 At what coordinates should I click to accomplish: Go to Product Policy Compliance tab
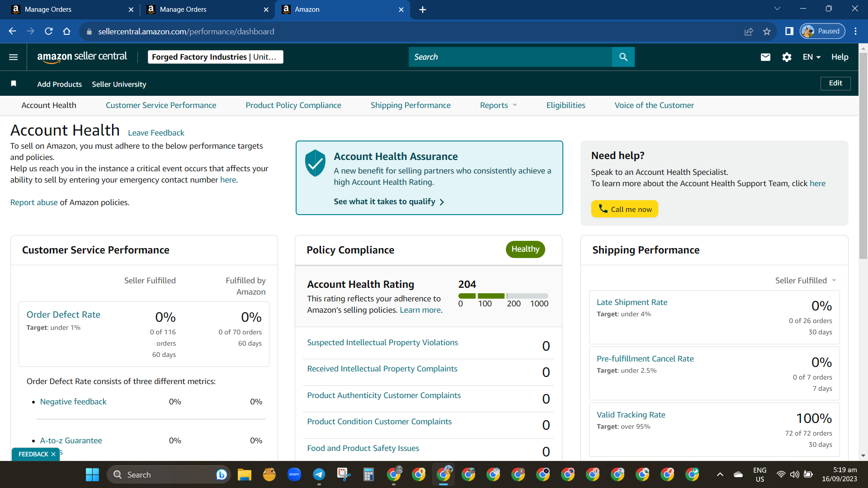[x=293, y=105]
